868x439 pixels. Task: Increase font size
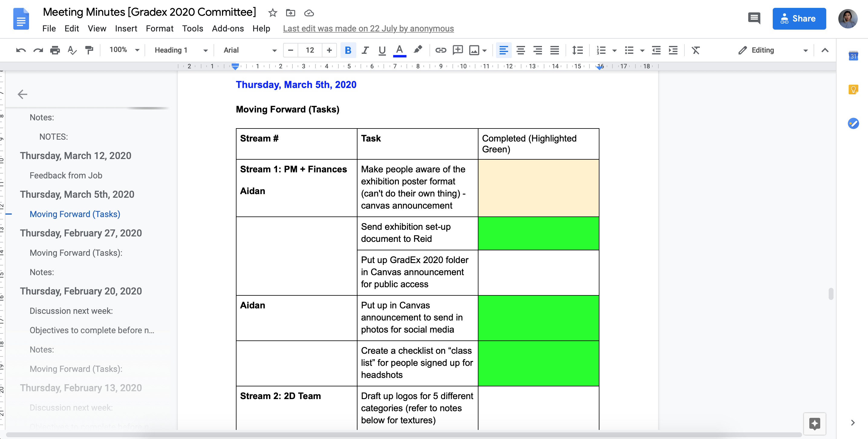pos(329,50)
